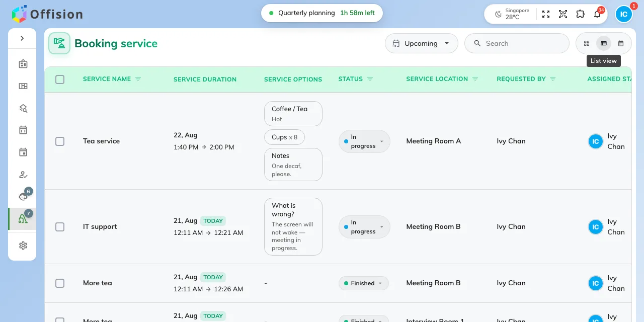Open the Finished status dropdown for More tea
644x322 pixels.
(x=364, y=283)
